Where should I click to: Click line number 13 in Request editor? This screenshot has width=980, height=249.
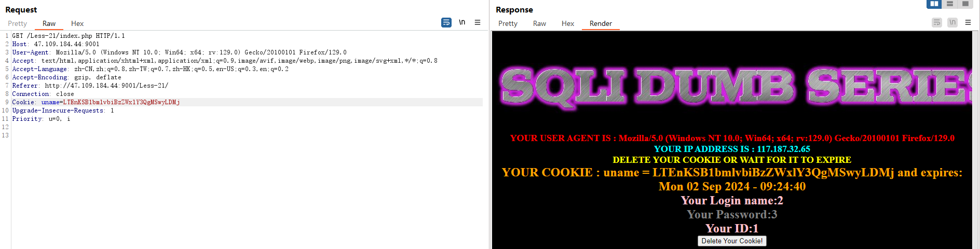click(x=5, y=135)
